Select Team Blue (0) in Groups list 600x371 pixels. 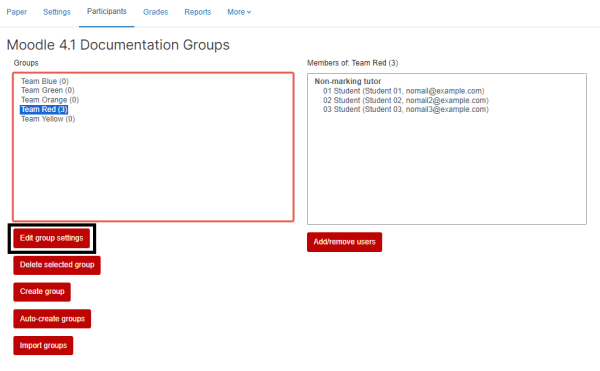[45, 81]
